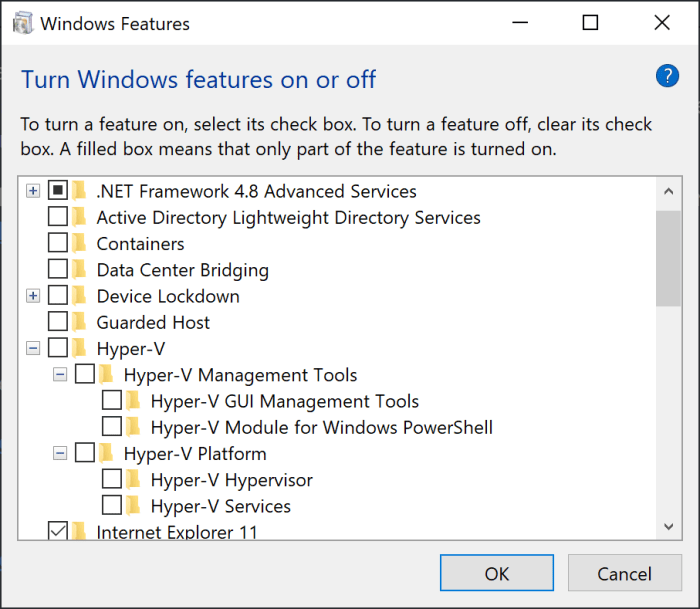
Task: Minimize the Windows Features dialog
Action: coord(520,22)
